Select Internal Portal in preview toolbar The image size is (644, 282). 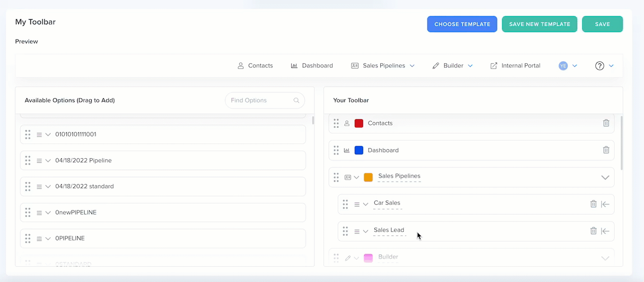[515, 66]
